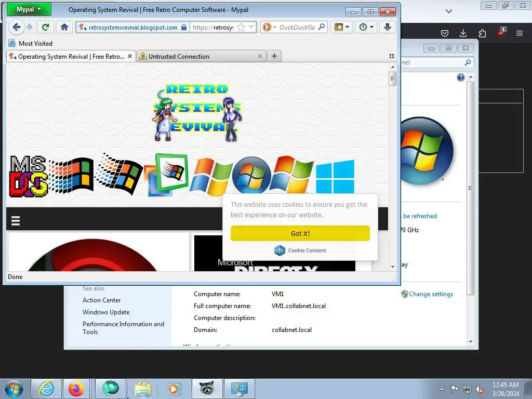Click the Retro Systems Revival logo banner
The height and width of the screenshot is (399, 532).
coord(197,113)
